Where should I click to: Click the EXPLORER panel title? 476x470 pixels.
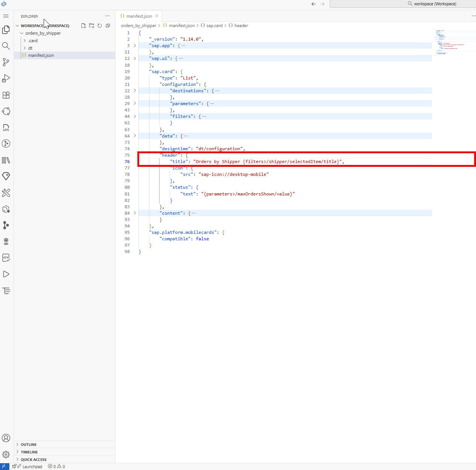[29, 16]
